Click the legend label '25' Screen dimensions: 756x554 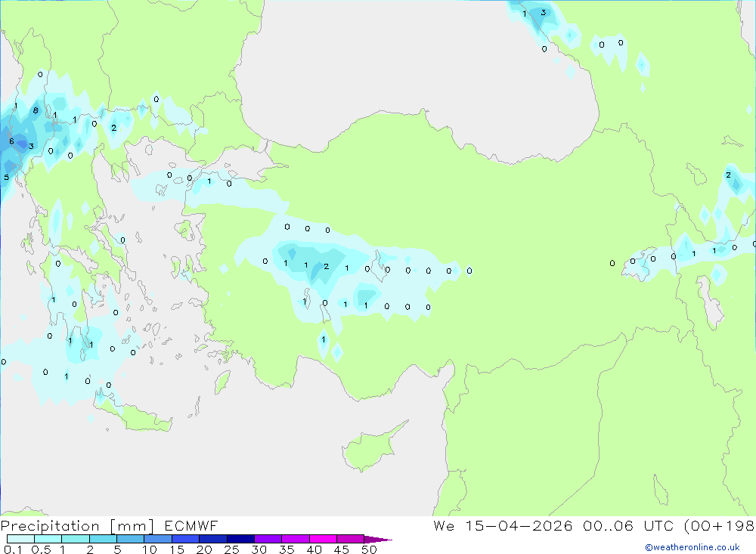pyautogui.click(x=231, y=549)
